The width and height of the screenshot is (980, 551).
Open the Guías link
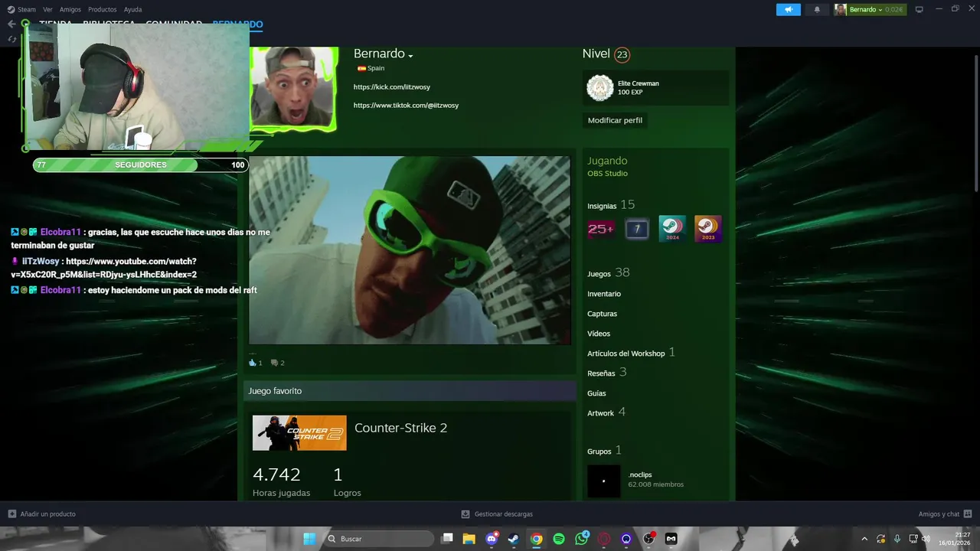point(596,393)
